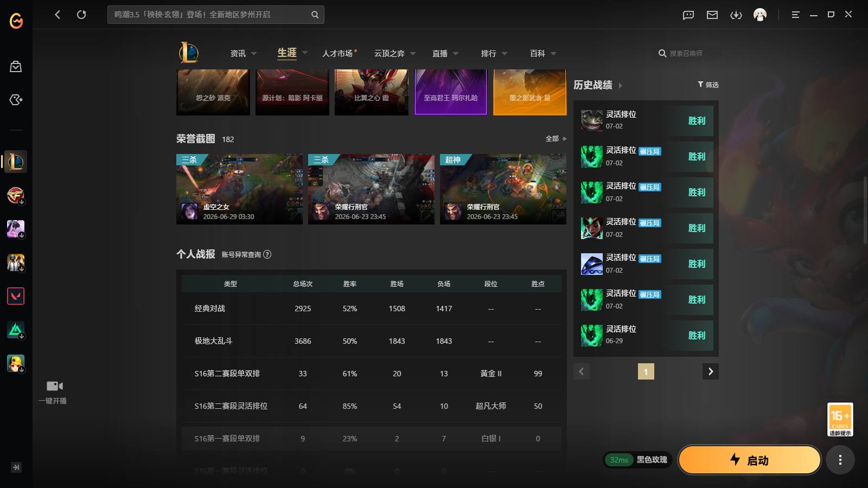868x488 pixels.
Task: Click the S16第一赛段单双排 row label
Action: coord(227,439)
